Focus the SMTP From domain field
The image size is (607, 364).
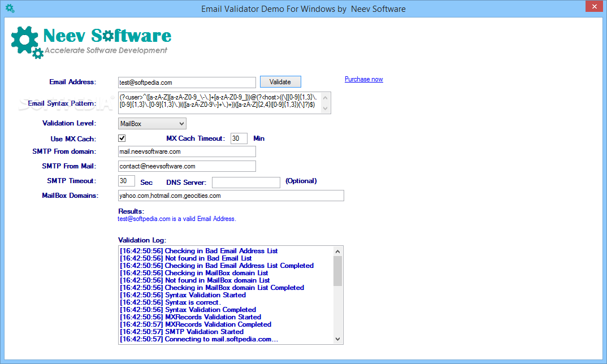[187, 151]
